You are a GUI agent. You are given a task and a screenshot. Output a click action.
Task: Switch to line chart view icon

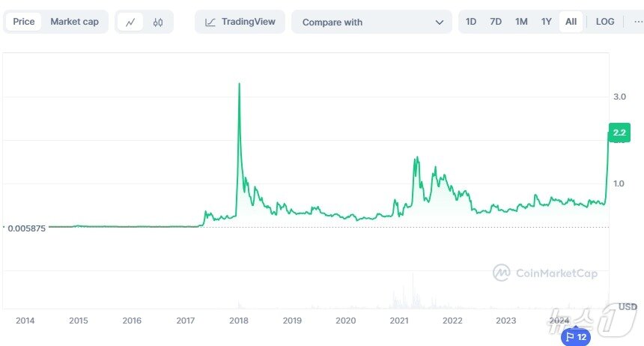coord(130,22)
